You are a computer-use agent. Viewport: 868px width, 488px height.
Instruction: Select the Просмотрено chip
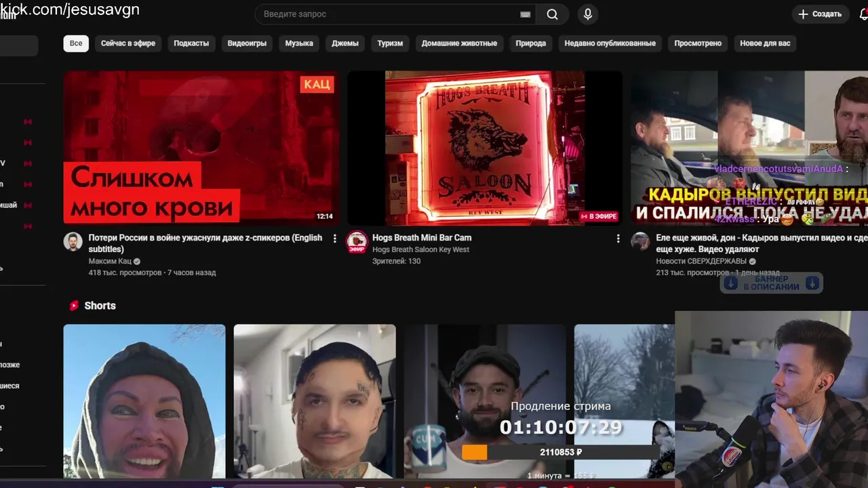pyautogui.click(x=698, y=43)
